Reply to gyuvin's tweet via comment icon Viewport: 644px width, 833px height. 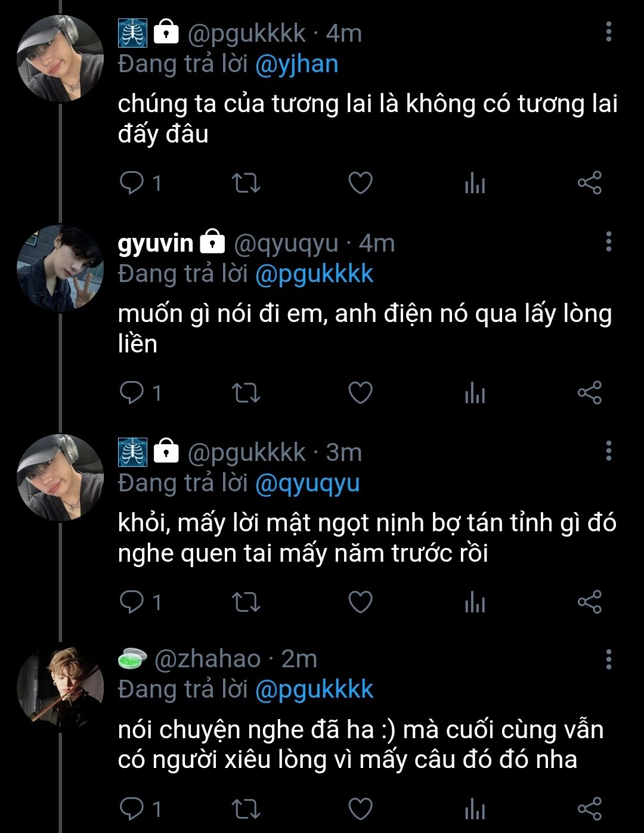pyautogui.click(x=131, y=393)
